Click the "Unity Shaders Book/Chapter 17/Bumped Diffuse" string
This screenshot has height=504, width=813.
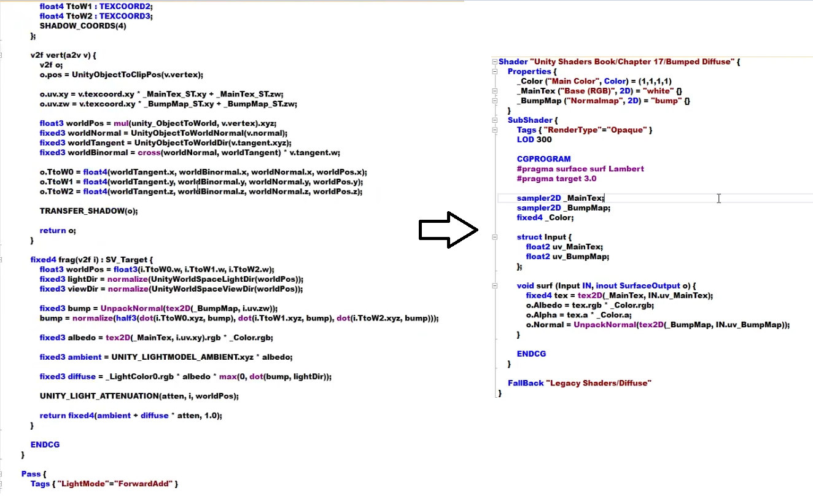coord(632,62)
